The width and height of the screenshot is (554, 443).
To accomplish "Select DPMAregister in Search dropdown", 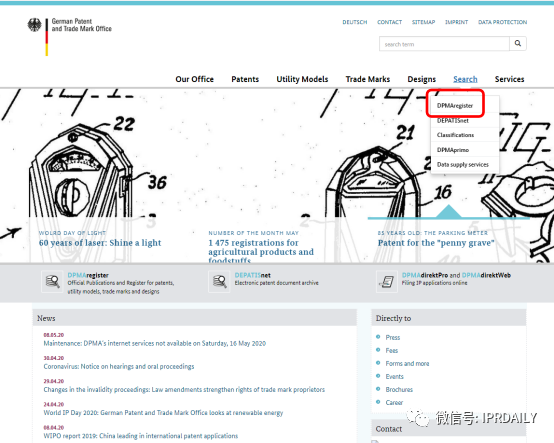I will pos(455,105).
